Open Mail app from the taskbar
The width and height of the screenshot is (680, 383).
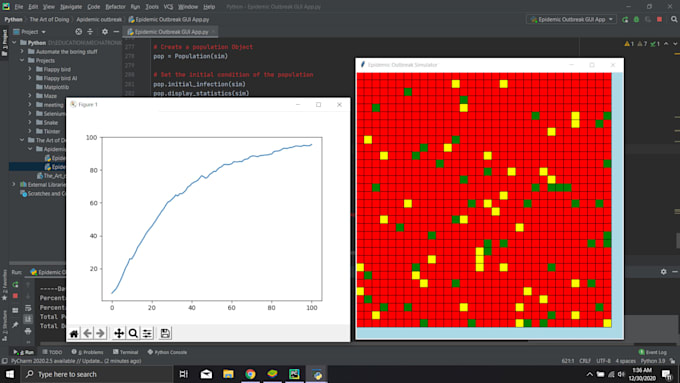tap(206, 374)
